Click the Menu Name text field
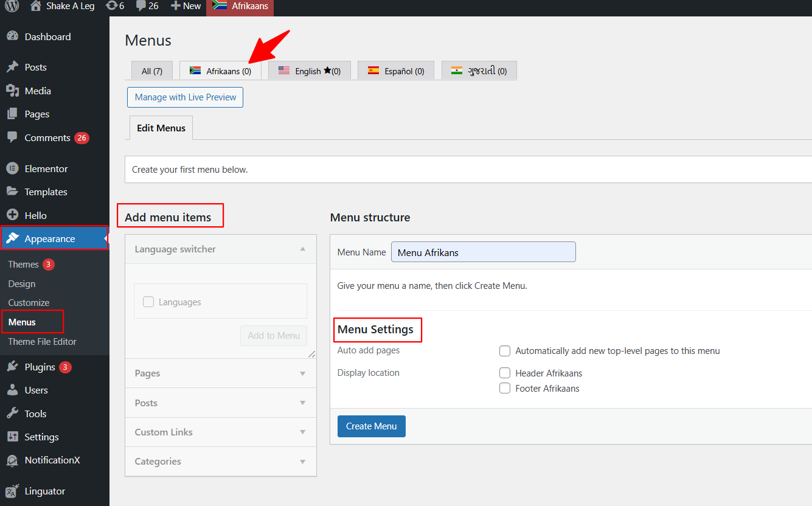The width and height of the screenshot is (812, 506). point(483,252)
